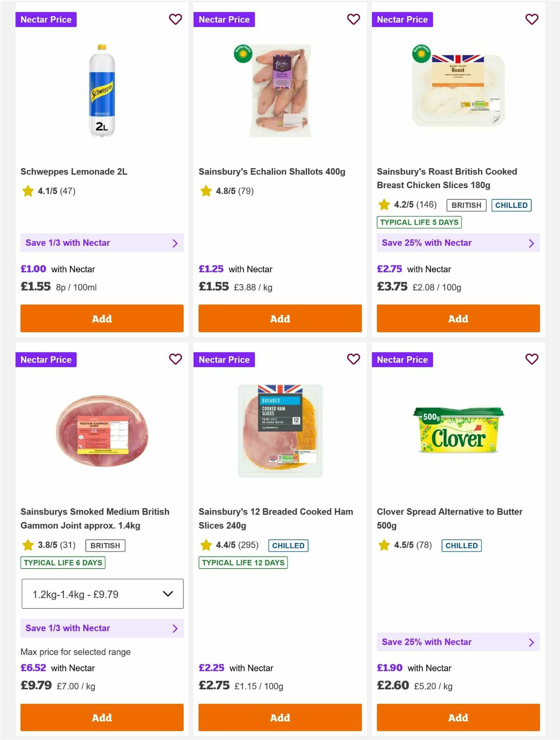Favourite the Smoked Gammon Joint
This screenshot has width=560, height=740.
pyautogui.click(x=175, y=359)
